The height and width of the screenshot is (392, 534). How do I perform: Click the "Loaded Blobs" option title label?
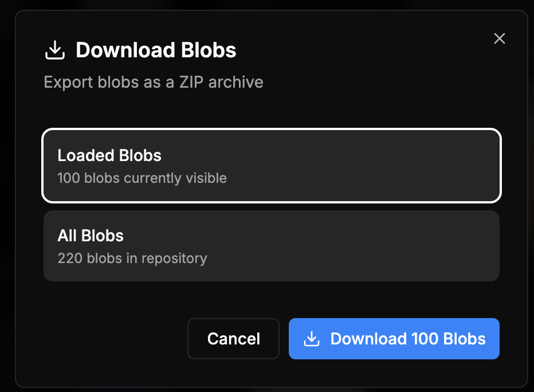pos(109,155)
